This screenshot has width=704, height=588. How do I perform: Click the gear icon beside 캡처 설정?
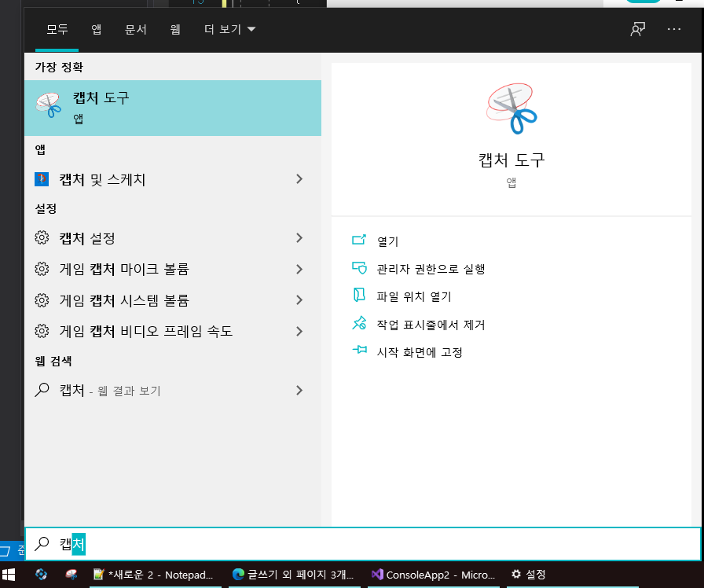42,237
